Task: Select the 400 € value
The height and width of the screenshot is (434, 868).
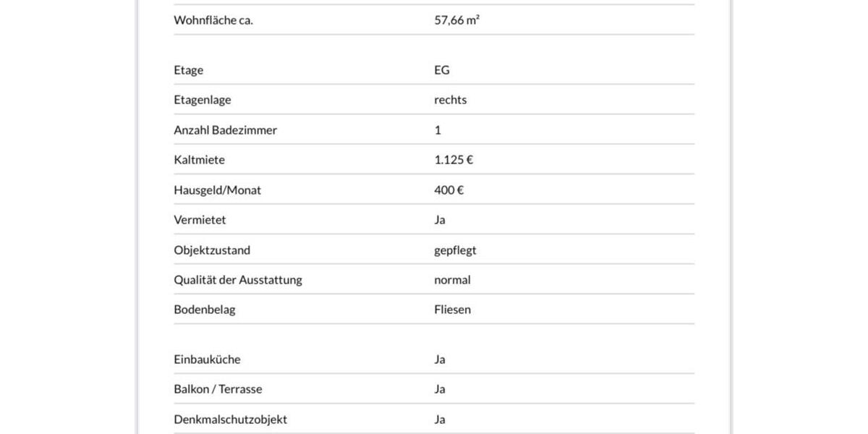Action: coord(449,190)
